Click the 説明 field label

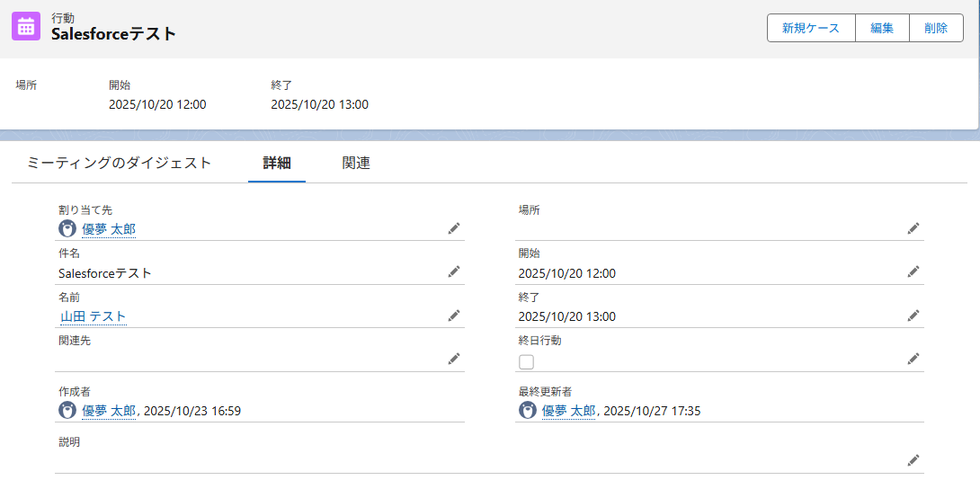[x=68, y=442]
